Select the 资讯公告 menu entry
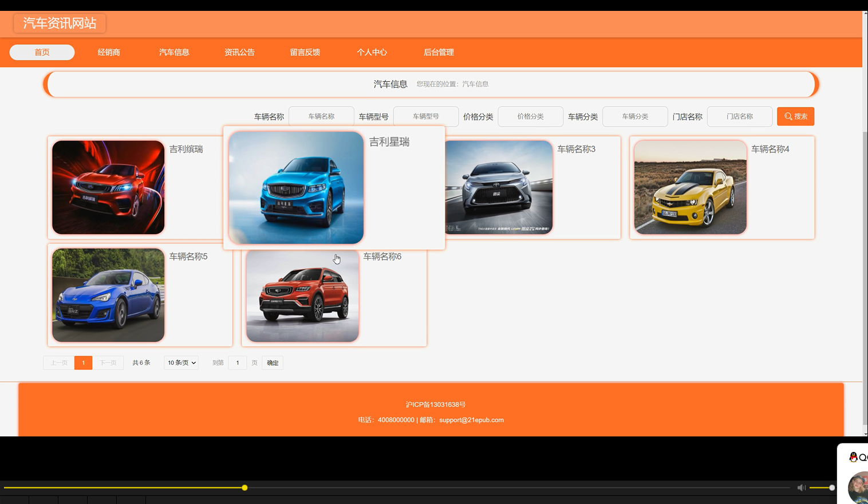 pyautogui.click(x=239, y=52)
